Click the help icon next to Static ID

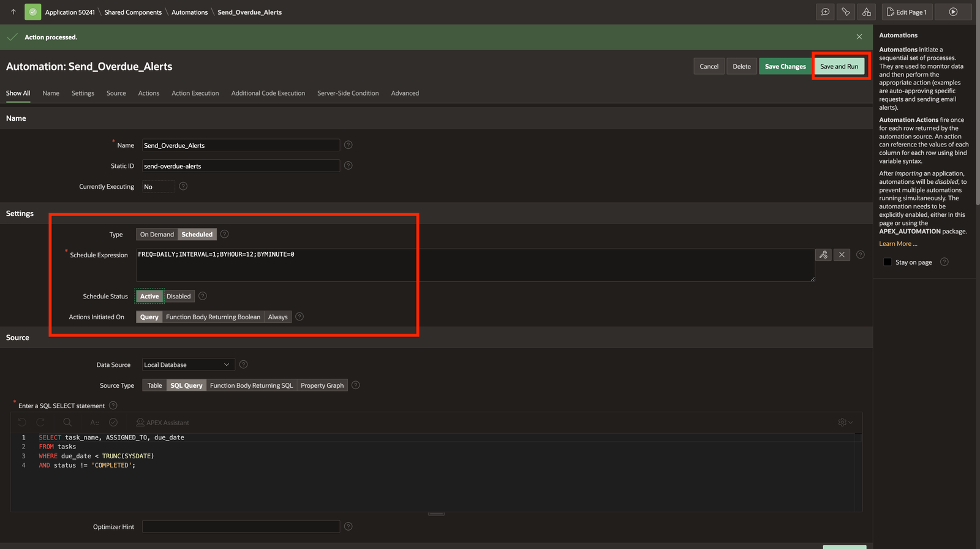(348, 166)
